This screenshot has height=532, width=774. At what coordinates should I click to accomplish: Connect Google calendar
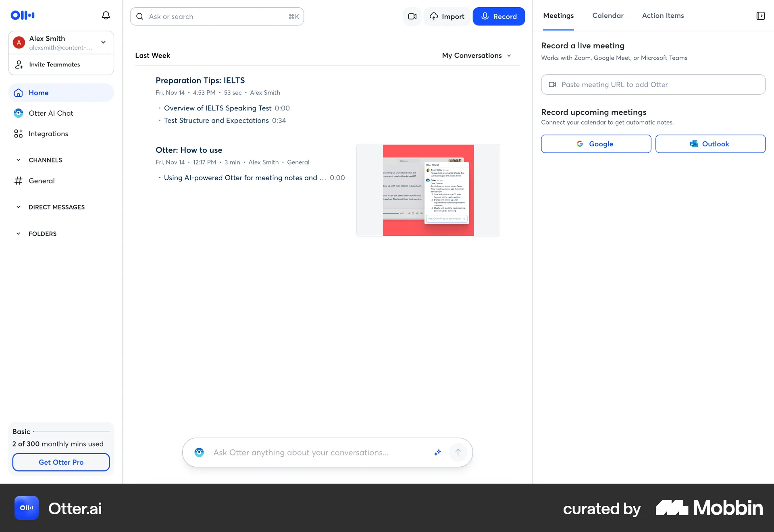click(x=596, y=144)
